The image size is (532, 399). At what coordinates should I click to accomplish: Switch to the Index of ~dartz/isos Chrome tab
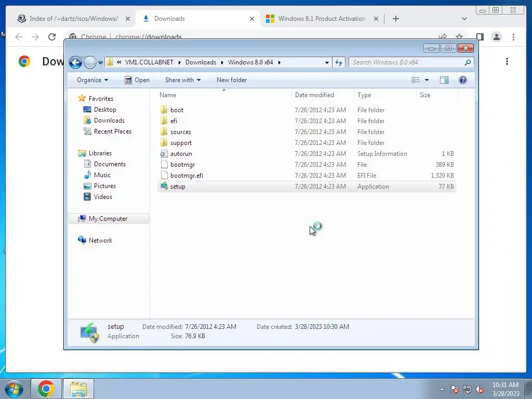(74, 19)
